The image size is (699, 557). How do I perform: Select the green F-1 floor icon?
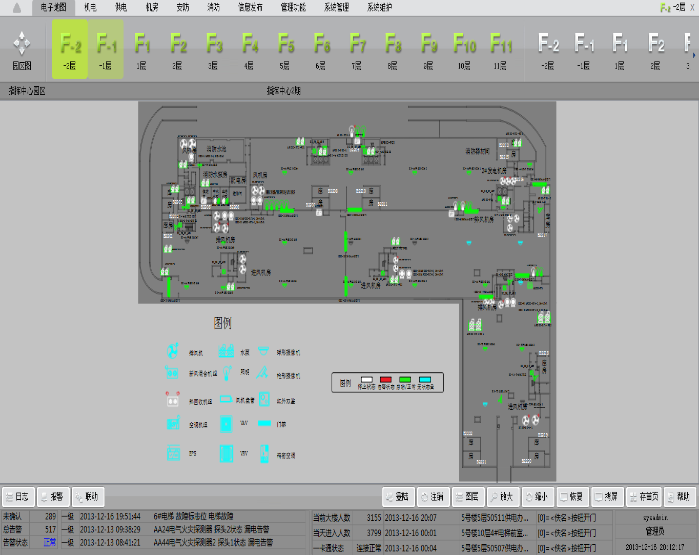pos(106,49)
